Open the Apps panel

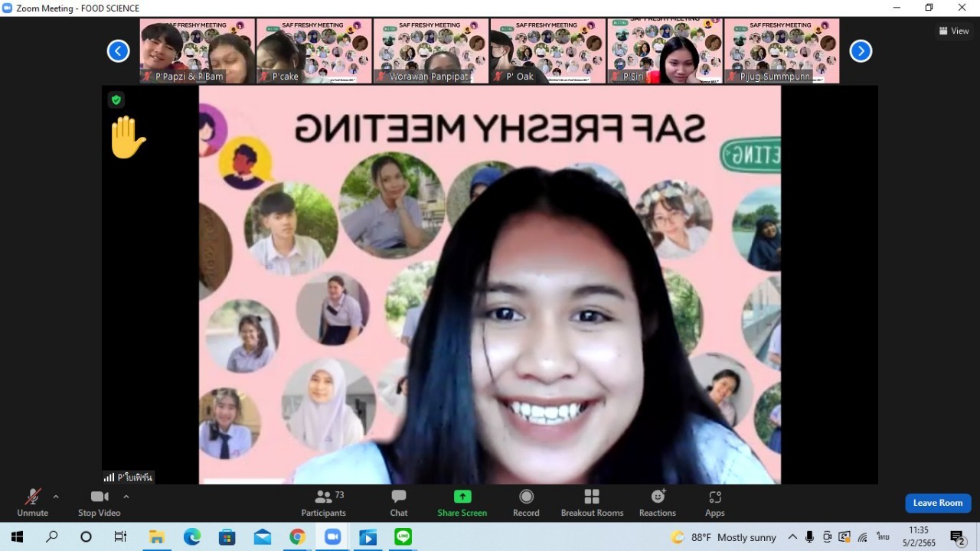pyautogui.click(x=714, y=503)
